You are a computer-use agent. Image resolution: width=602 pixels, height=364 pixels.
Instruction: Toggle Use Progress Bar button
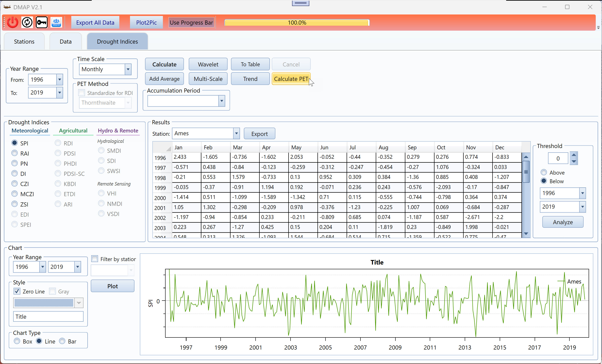tap(191, 22)
